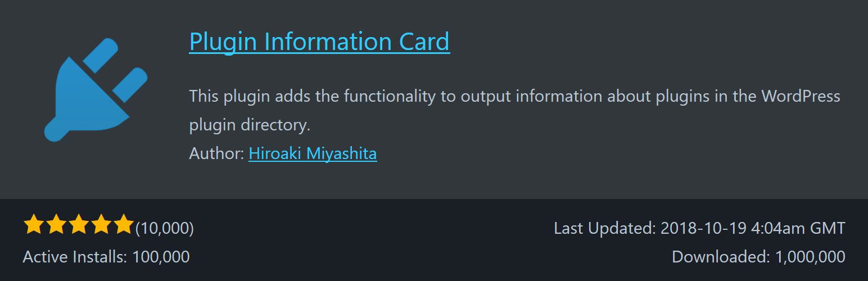
Task: Click the 100,000 installs value
Action: point(161,257)
